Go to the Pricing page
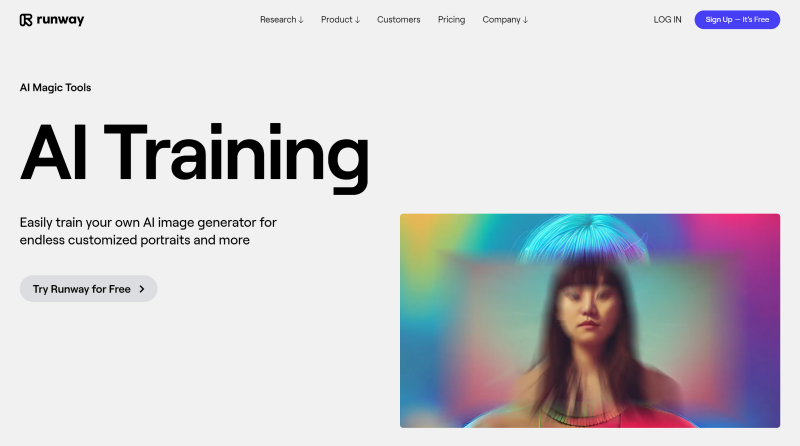Viewport: 800px width, 446px height. coord(452,19)
